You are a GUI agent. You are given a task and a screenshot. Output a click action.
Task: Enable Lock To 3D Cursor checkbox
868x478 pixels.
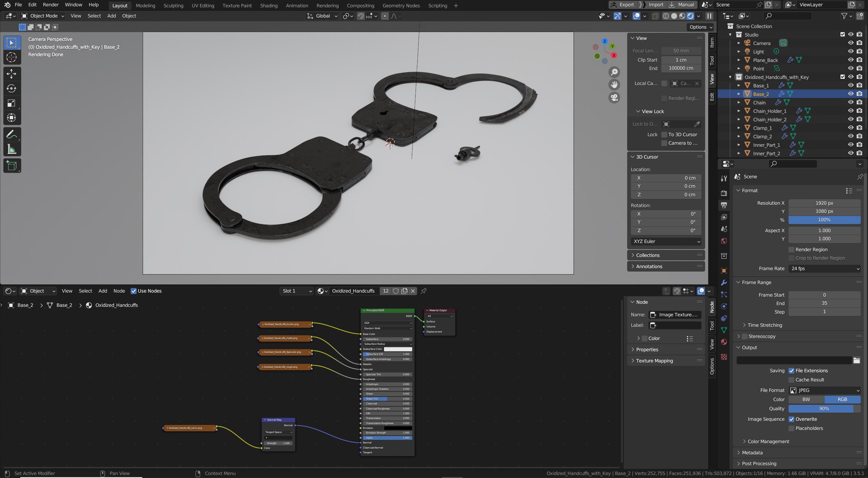[665, 135]
